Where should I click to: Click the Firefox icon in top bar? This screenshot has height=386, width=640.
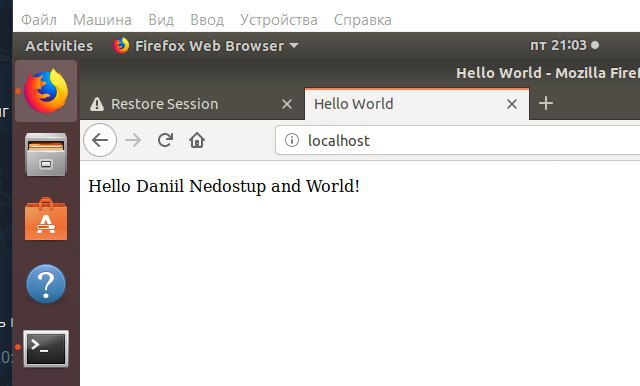tap(121, 45)
